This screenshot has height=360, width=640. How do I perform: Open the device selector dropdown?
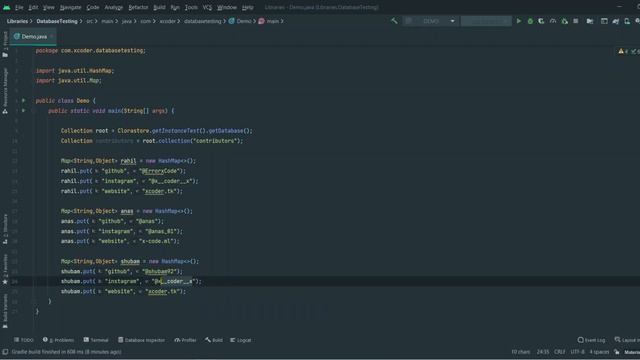click(486, 21)
